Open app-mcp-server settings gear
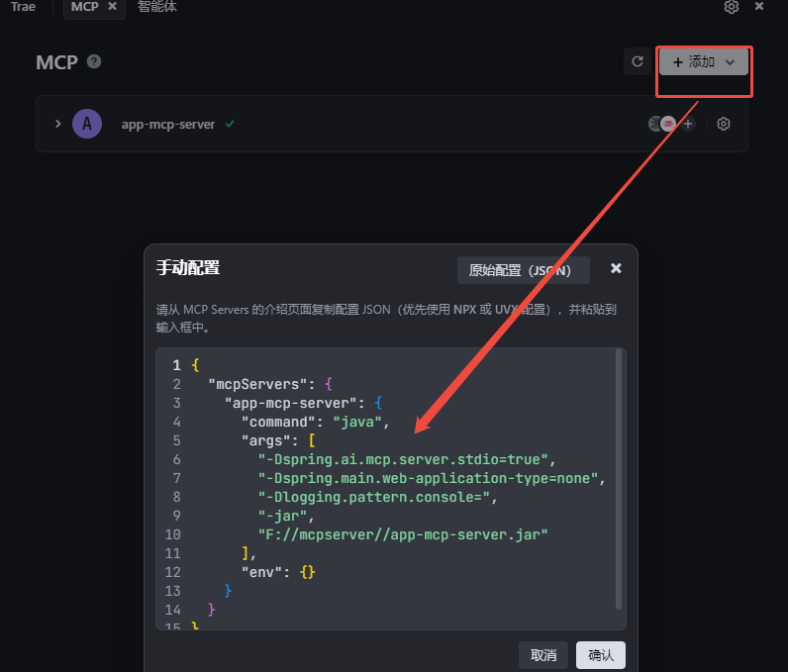The width and height of the screenshot is (788, 672). (x=724, y=124)
